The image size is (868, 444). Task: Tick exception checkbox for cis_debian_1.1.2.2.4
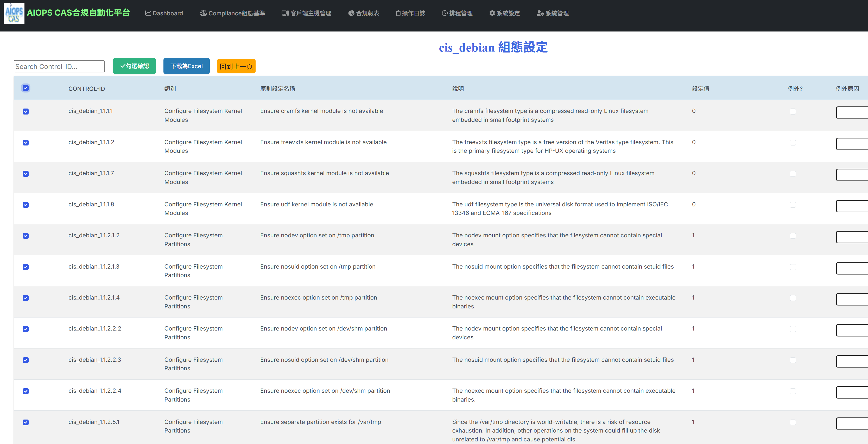tap(793, 391)
